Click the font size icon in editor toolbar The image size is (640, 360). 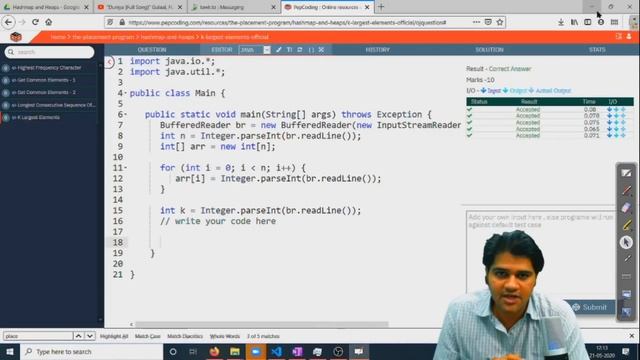(289, 50)
